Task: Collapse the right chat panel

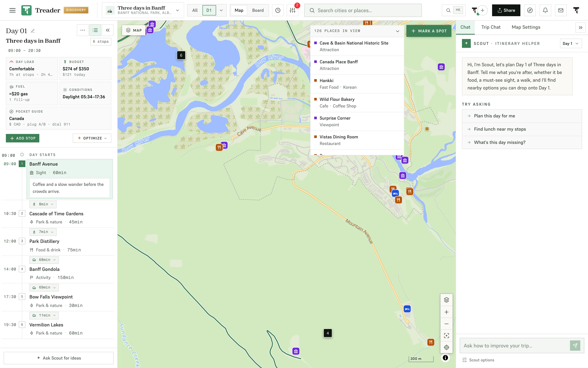Action: (x=580, y=27)
